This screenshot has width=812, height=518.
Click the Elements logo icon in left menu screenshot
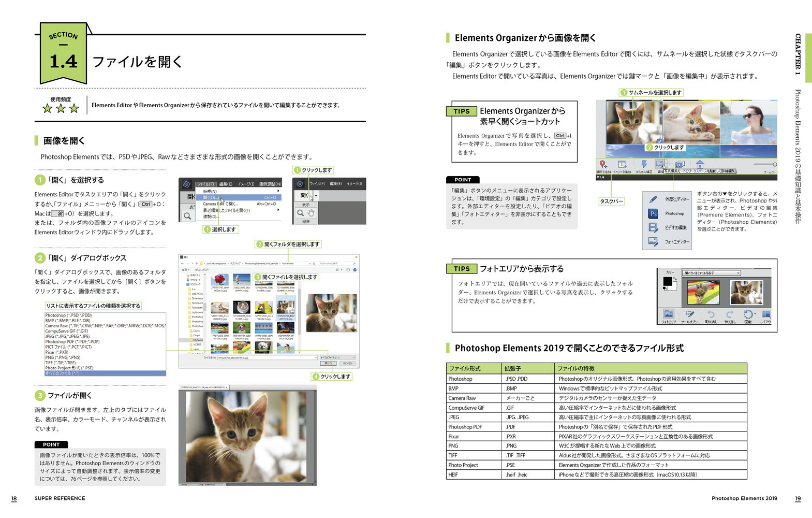[187, 184]
